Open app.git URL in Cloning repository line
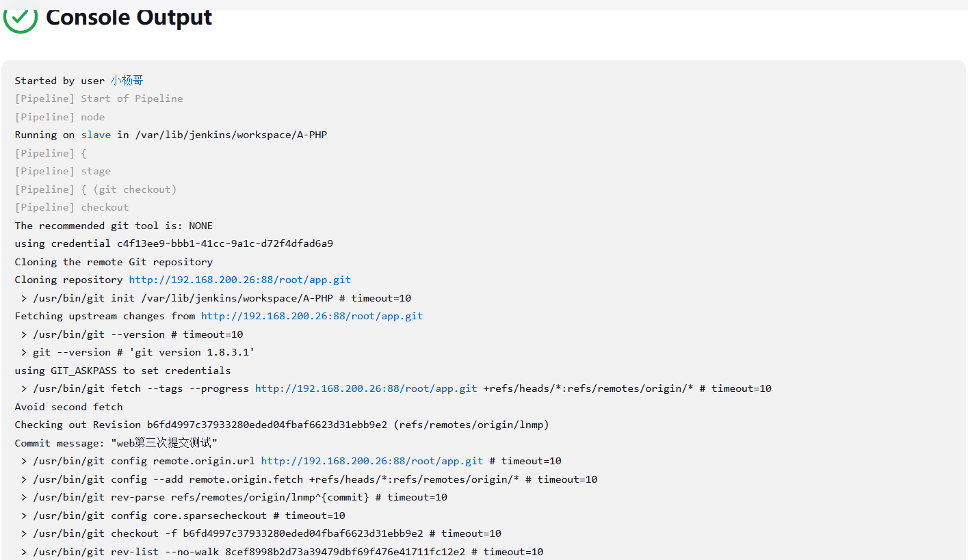The height and width of the screenshot is (560, 968). click(239, 280)
